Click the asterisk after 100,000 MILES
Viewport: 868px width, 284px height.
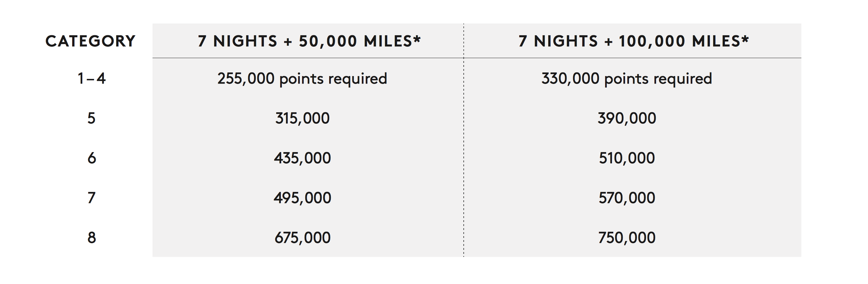click(745, 39)
